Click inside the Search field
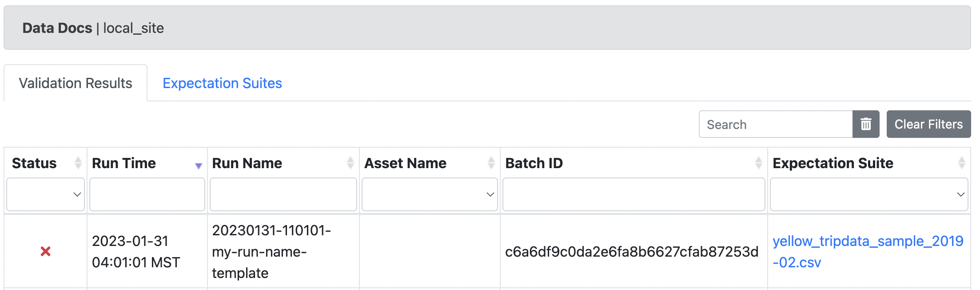Screen dimensions: 980x290 coord(775,124)
